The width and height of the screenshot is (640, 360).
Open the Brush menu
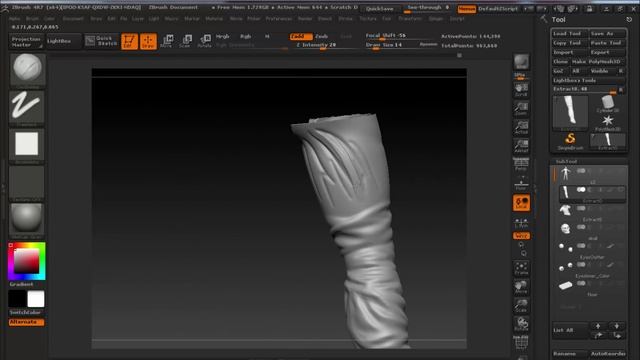32,19
